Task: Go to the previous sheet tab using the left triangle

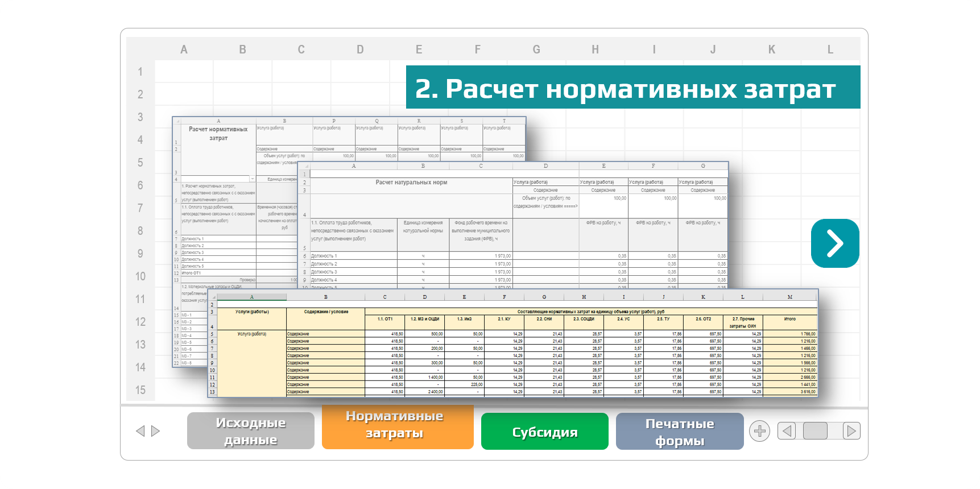Action: click(x=140, y=431)
